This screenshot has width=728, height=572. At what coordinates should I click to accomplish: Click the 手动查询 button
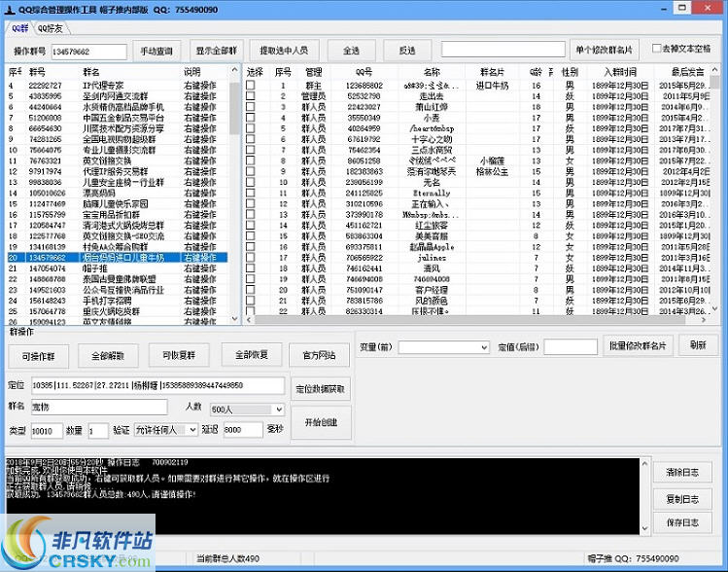point(156,51)
